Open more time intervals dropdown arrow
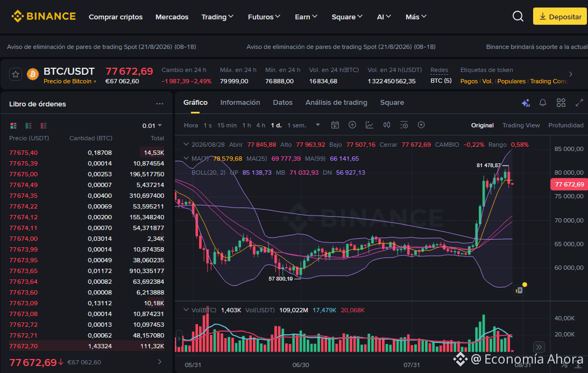The height and width of the screenshot is (373, 588). click(318, 125)
